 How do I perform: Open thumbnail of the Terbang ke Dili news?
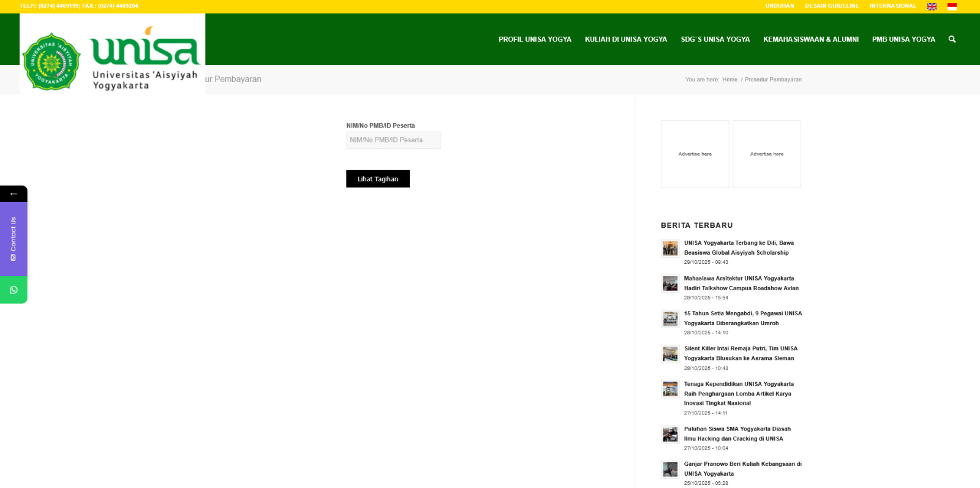point(670,249)
